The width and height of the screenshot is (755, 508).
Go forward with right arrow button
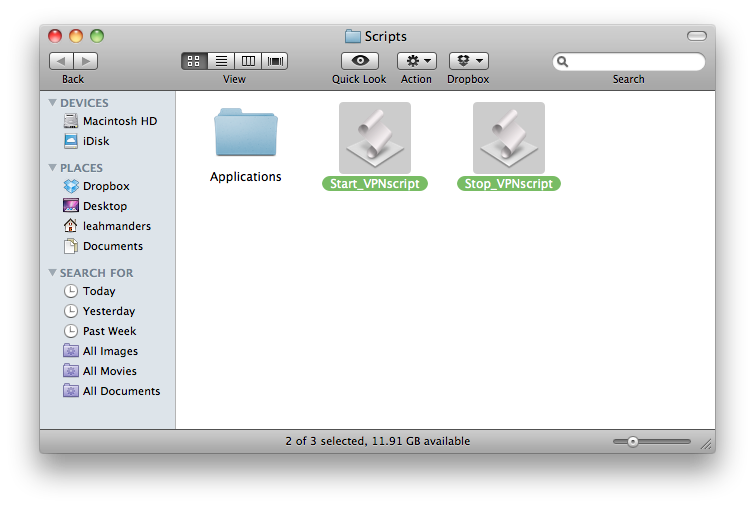[86, 61]
